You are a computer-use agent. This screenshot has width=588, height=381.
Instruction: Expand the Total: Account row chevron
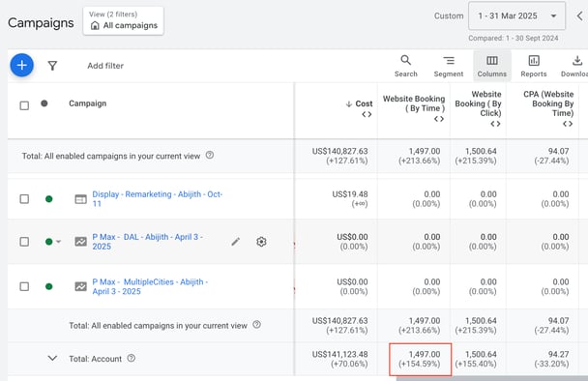coord(52,358)
